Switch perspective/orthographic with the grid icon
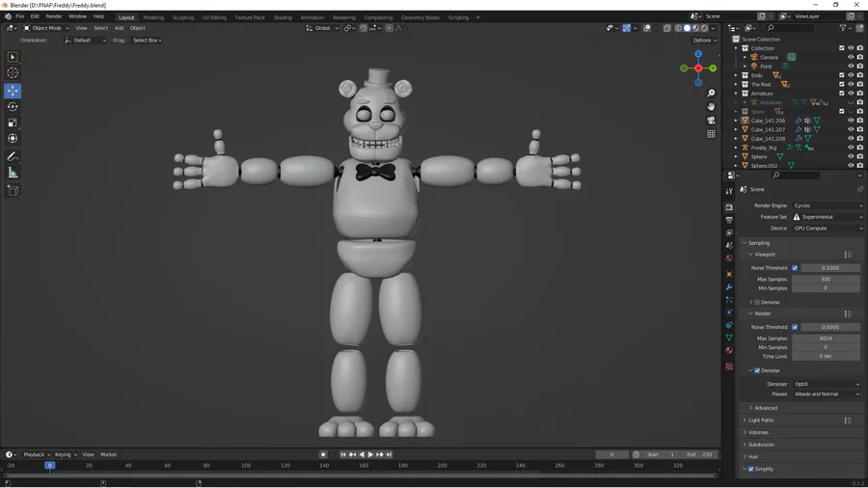Screen dimensions: 868x488 tap(712, 134)
